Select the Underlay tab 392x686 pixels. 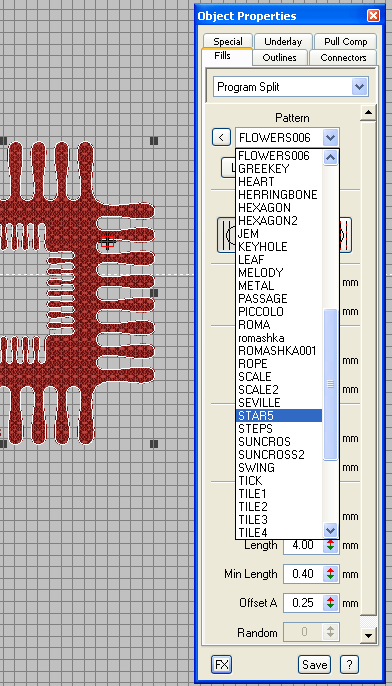click(x=283, y=42)
